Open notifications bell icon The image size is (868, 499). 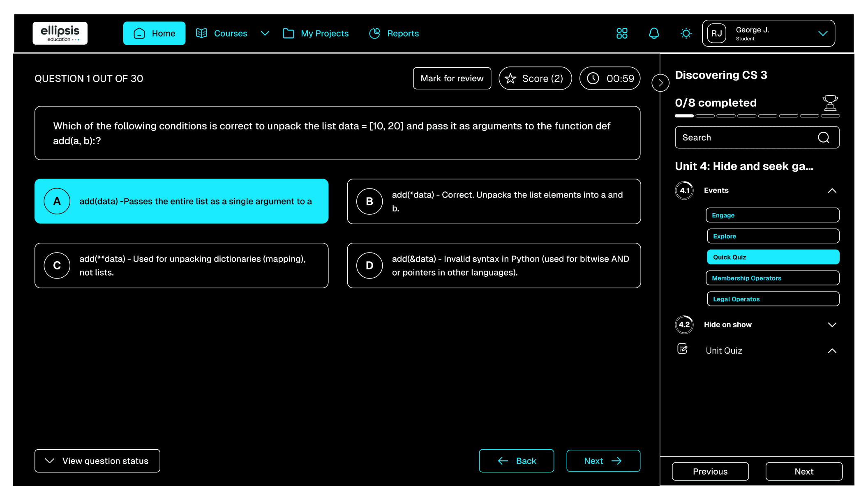(x=654, y=33)
